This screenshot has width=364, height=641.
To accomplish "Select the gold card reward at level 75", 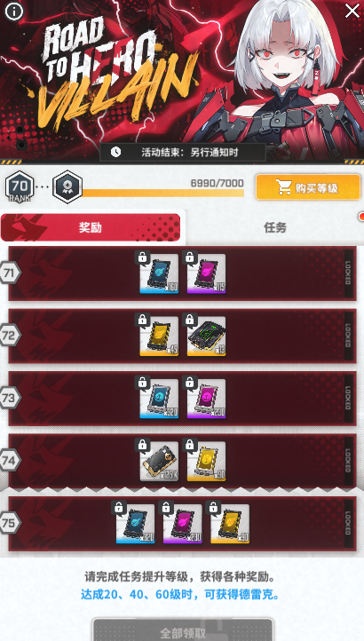I will pyautogui.click(x=230, y=523).
